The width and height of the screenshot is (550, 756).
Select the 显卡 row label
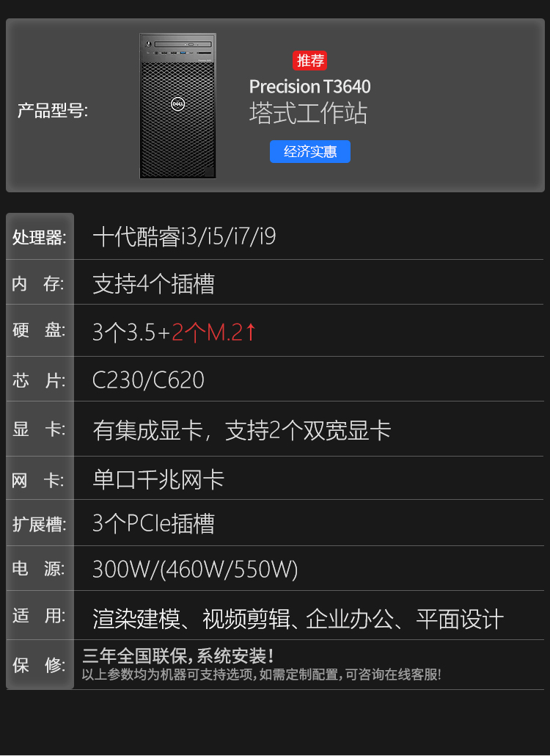39,429
